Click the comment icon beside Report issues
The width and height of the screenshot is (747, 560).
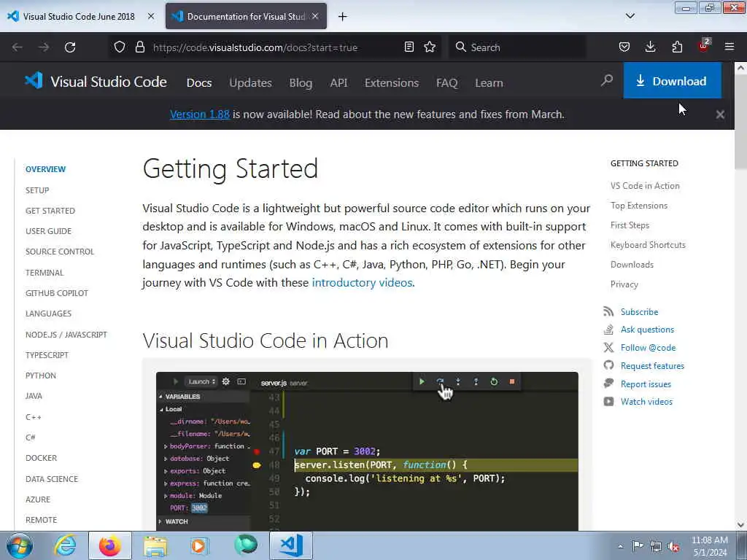[x=608, y=384]
